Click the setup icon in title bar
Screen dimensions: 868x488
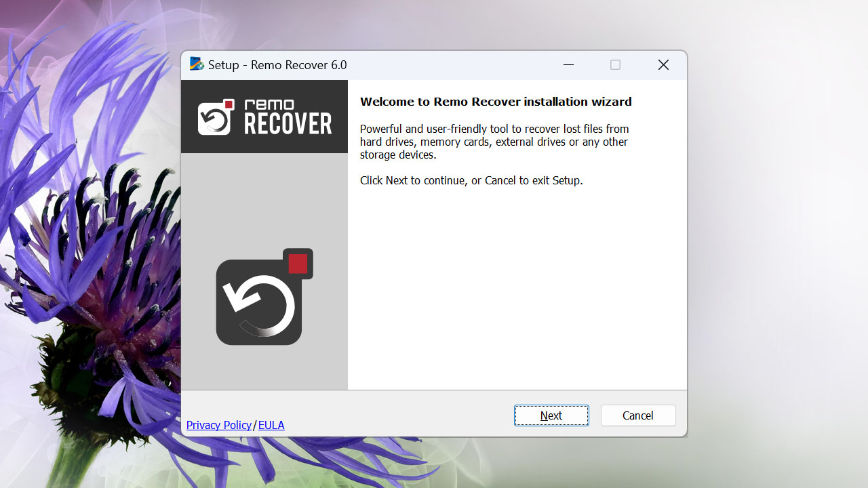(197, 64)
